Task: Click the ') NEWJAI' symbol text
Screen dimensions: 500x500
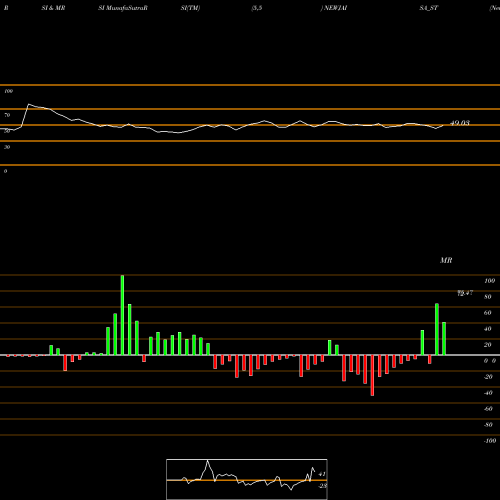Action: [x=334, y=8]
